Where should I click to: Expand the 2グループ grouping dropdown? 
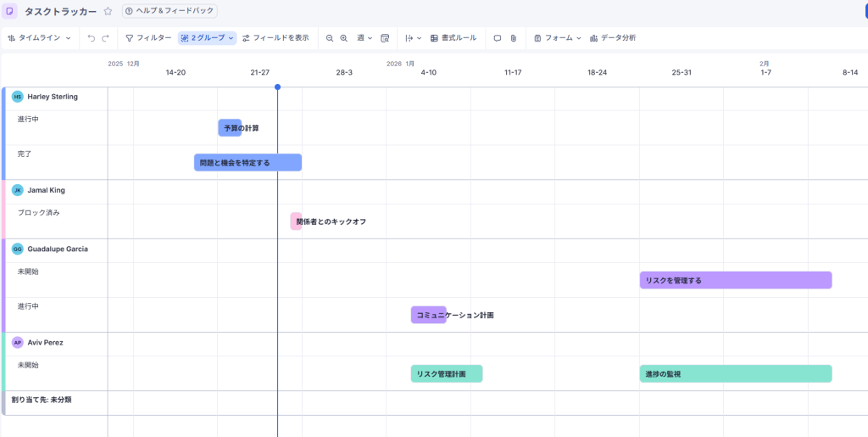coord(208,38)
